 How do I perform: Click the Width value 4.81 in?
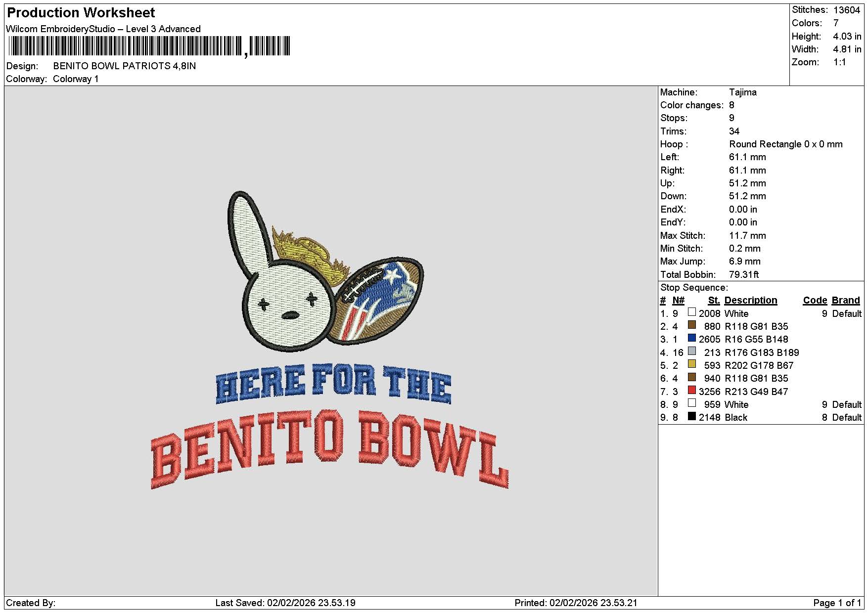click(x=847, y=49)
